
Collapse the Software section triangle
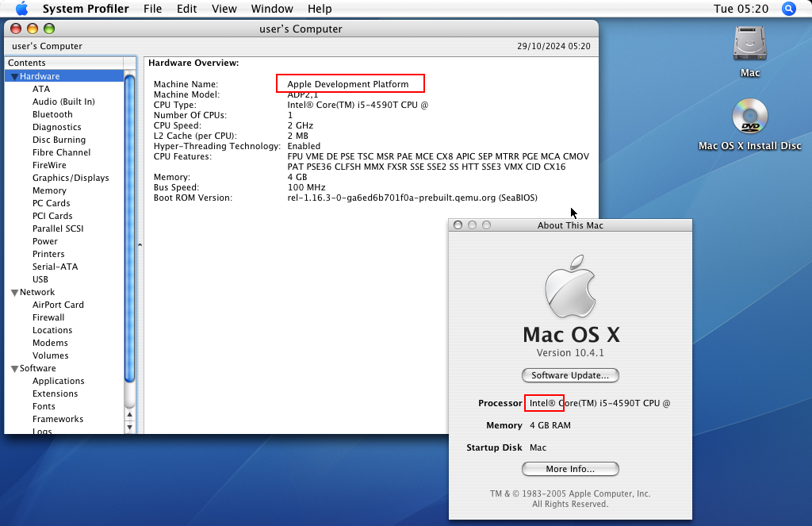(x=14, y=369)
